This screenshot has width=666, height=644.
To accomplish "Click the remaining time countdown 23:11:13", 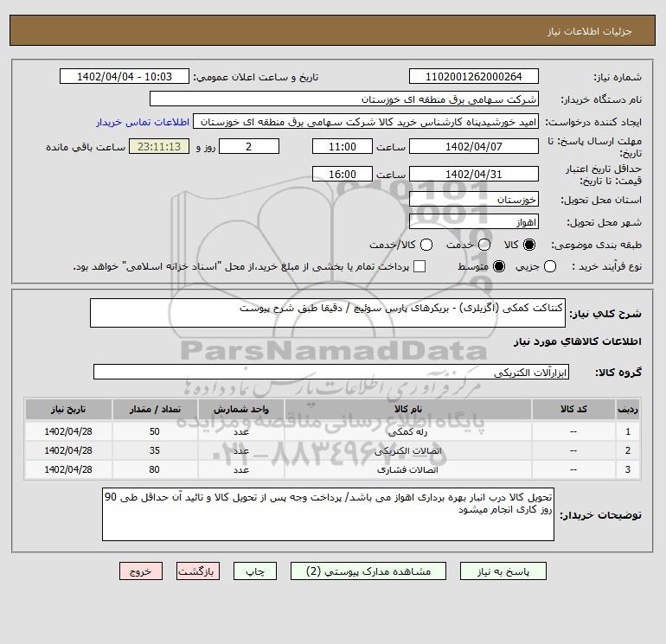I will [159, 146].
